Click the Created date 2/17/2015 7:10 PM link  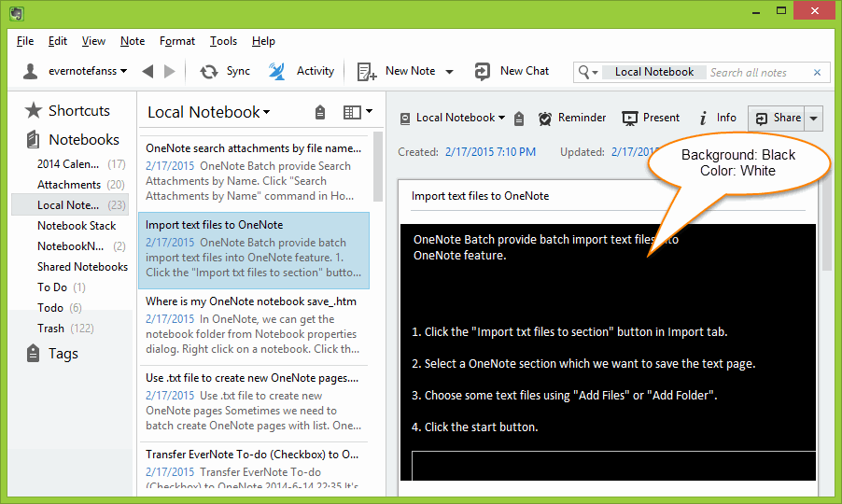click(490, 152)
